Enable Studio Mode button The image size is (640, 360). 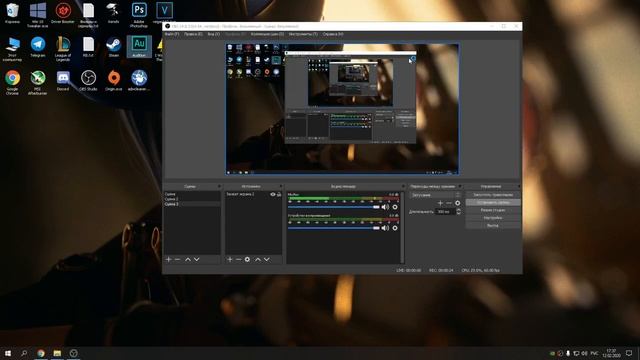(x=493, y=210)
